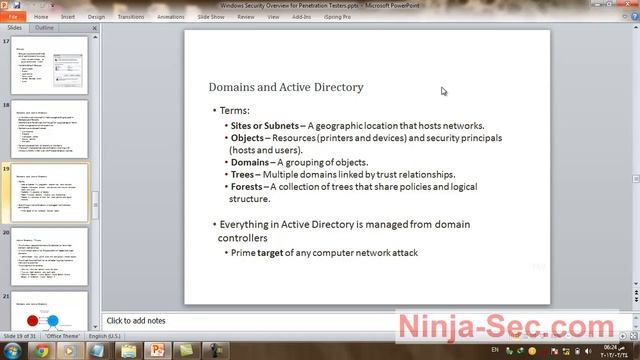
Task: Open the Transitions ribbon tab
Action: [x=131, y=17]
